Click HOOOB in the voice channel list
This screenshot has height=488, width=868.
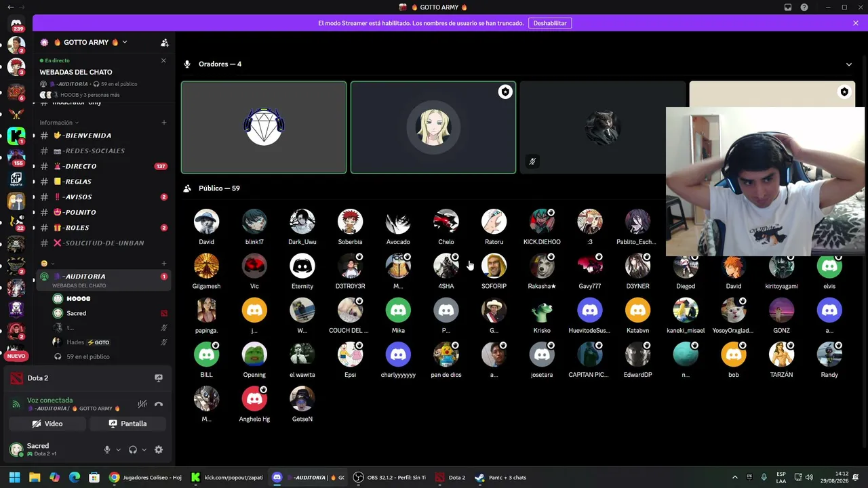111,298
